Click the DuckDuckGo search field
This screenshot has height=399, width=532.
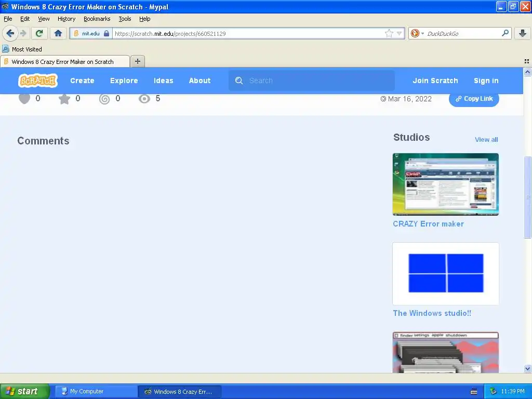pos(463,33)
